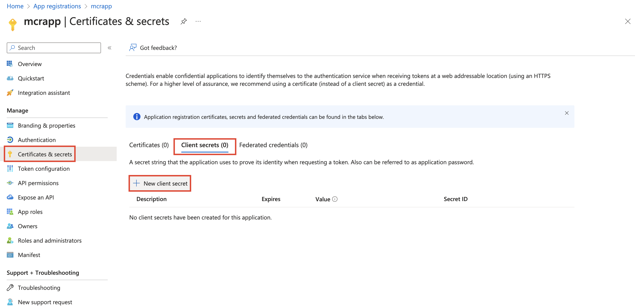Image resolution: width=644 pixels, height=308 pixels.
Task: Switch to the Certificates (0) tab
Action: [149, 145]
